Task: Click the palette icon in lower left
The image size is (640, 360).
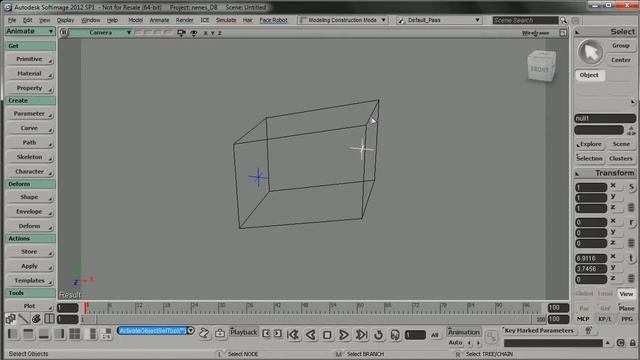Action: [36, 319]
